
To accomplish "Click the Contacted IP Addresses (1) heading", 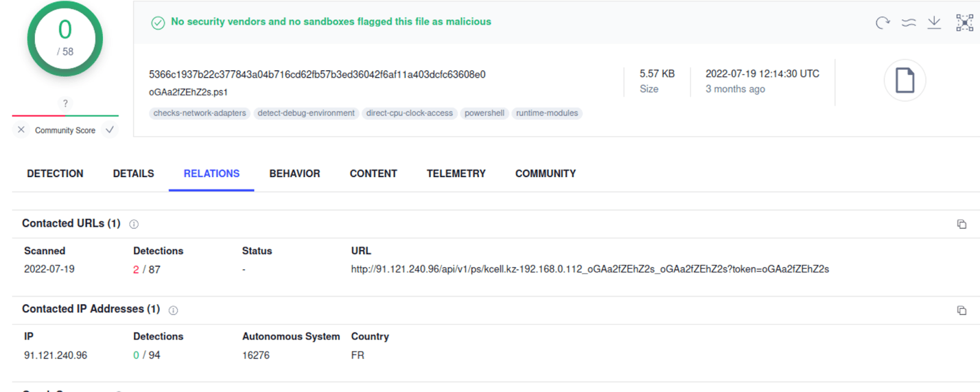I will tap(91, 309).
